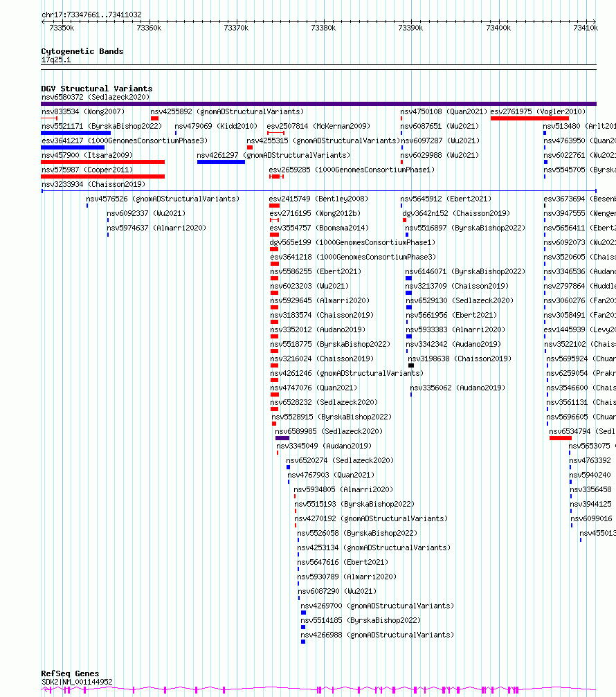
Task: Select nsv457900 (Itsara2009) label
Action: [x=87, y=155]
